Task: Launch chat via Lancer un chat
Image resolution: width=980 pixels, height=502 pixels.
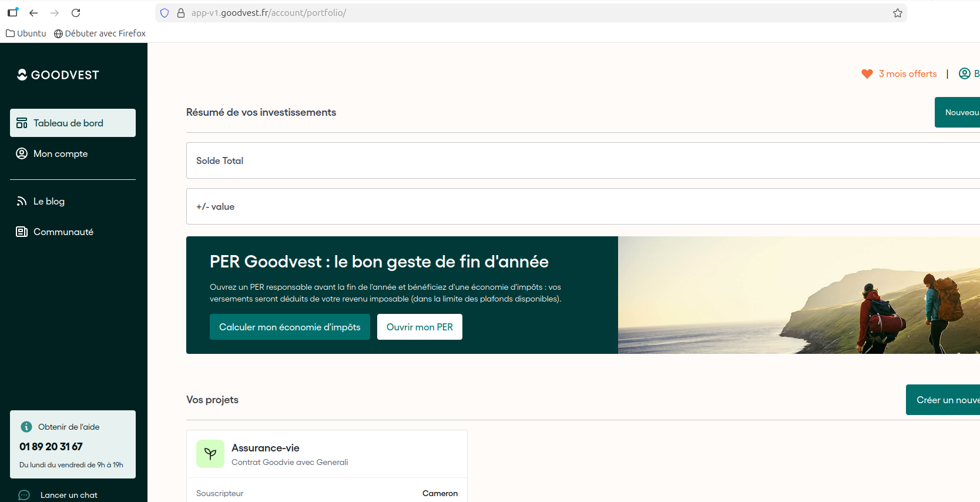Action: [69, 495]
